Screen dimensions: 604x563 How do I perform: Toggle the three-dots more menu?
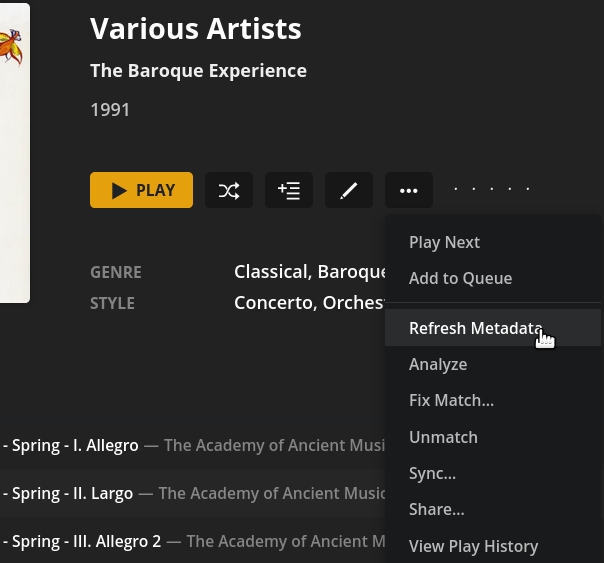pyautogui.click(x=409, y=190)
